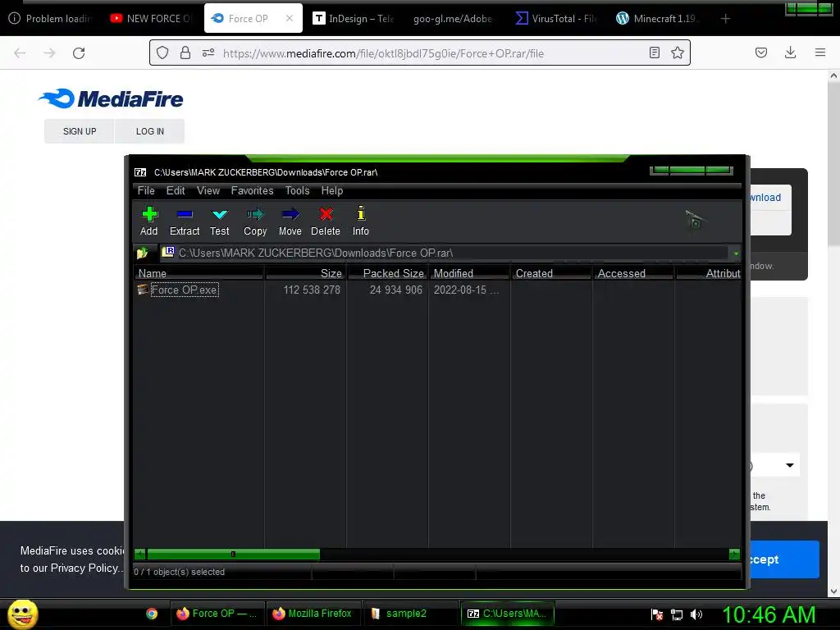Click the MediaFire logo
Viewport: 840px width, 630px height.
(x=111, y=98)
